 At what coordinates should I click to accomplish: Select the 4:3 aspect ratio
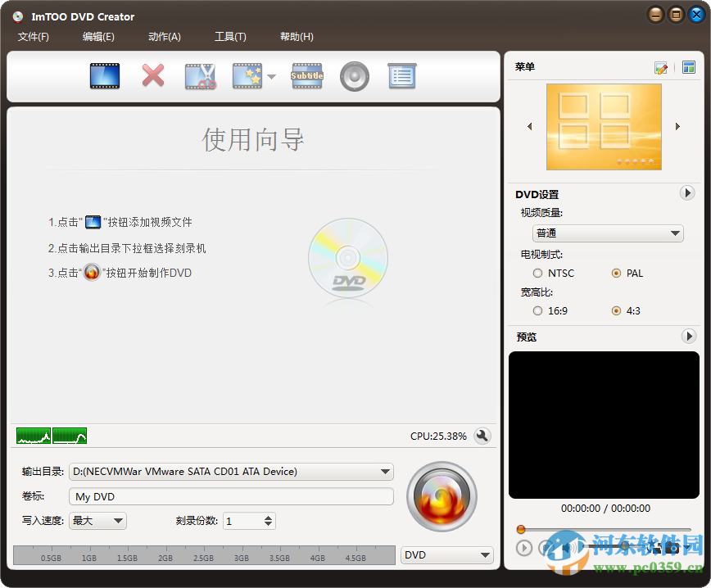point(615,310)
